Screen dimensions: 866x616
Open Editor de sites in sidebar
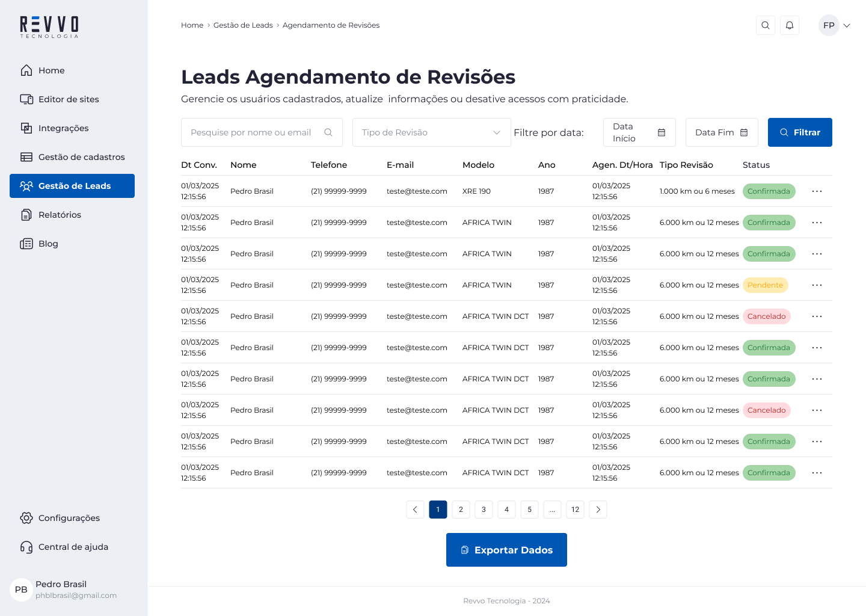69,99
